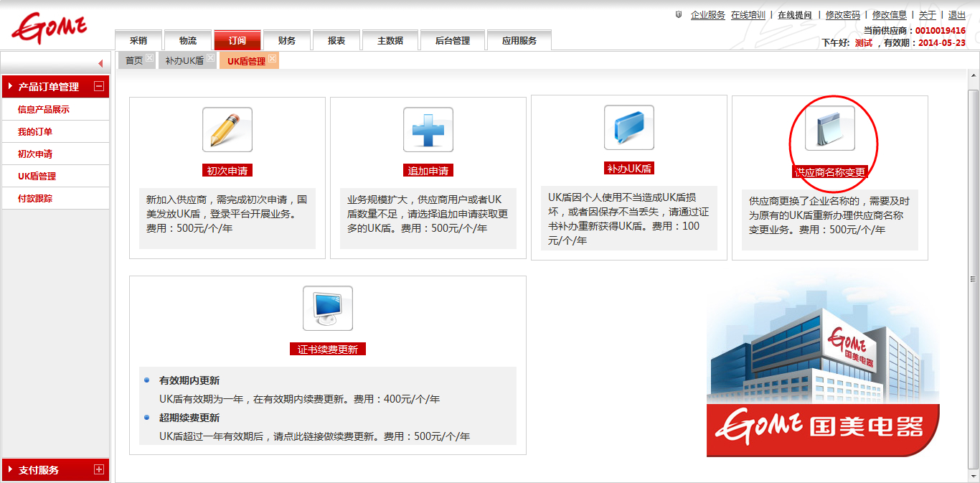This screenshot has width=980, height=483.
Task: Switch to the 物流 main menu tab
Action: (188, 41)
